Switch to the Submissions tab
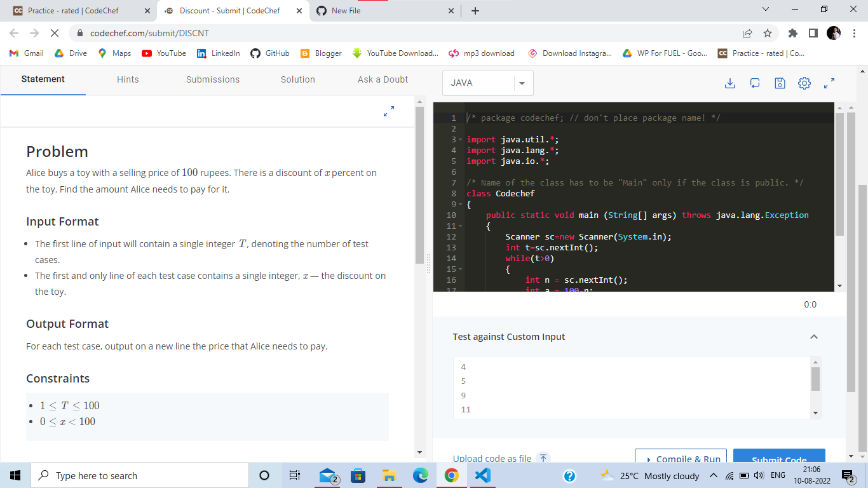 point(213,79)
